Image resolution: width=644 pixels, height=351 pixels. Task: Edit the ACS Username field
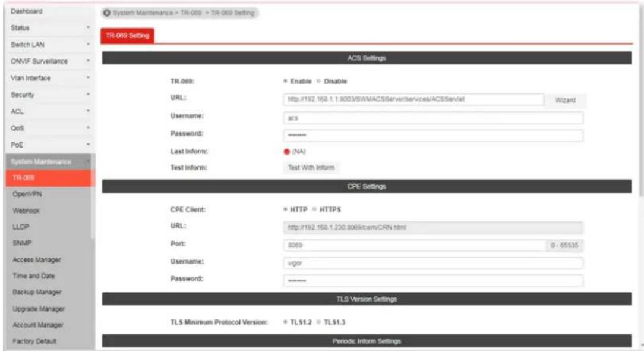[433, 118]
